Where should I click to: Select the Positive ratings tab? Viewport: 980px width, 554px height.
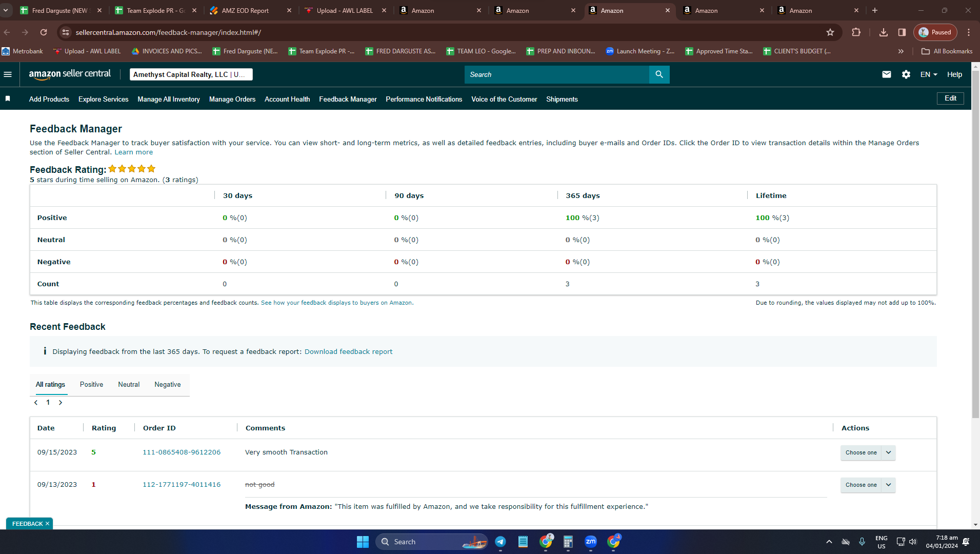pyautogui.click(x=91, y=385)
